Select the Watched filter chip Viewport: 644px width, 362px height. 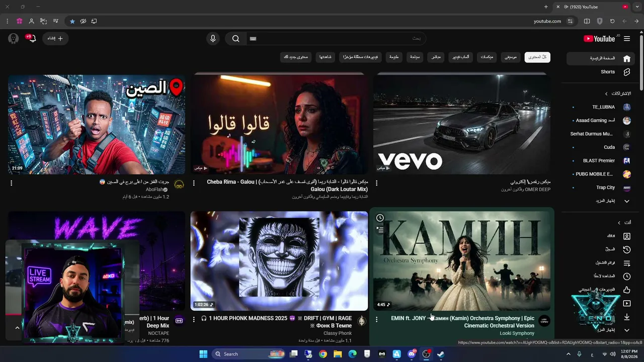(x=326, y=57)
